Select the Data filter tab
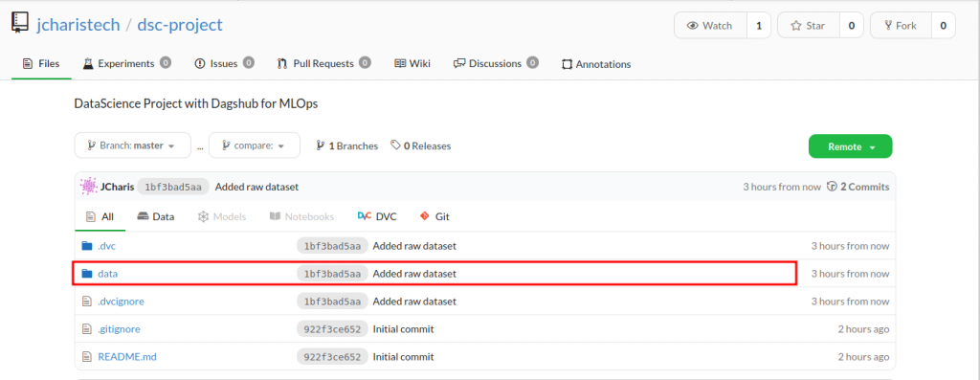980x380 pixels. tap(156, 216)
